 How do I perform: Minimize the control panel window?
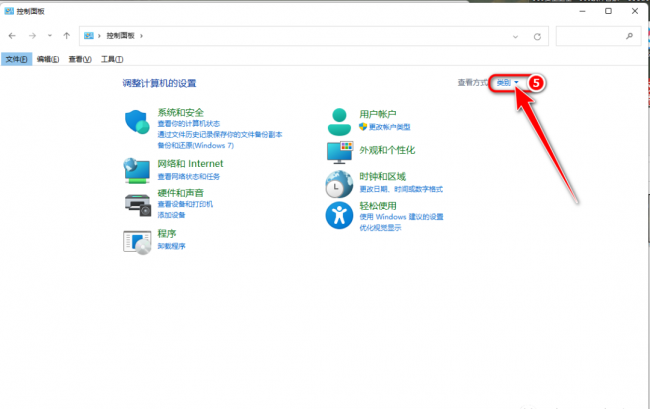pos(582,11)
